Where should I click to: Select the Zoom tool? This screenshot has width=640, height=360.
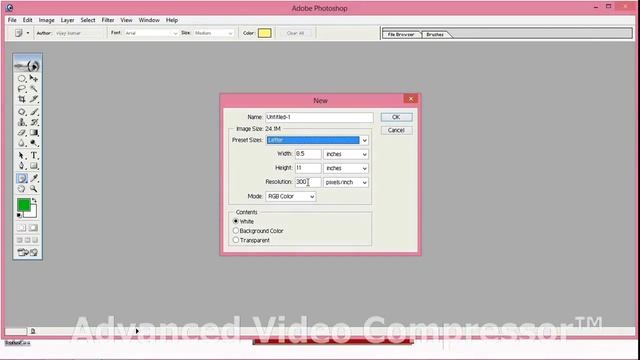tap(34, 189)
